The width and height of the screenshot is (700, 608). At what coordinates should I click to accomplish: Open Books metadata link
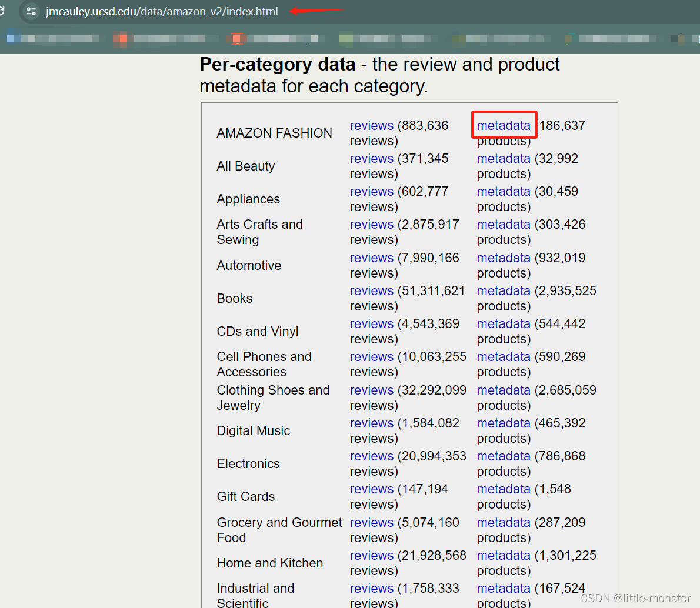pos(503,290)
